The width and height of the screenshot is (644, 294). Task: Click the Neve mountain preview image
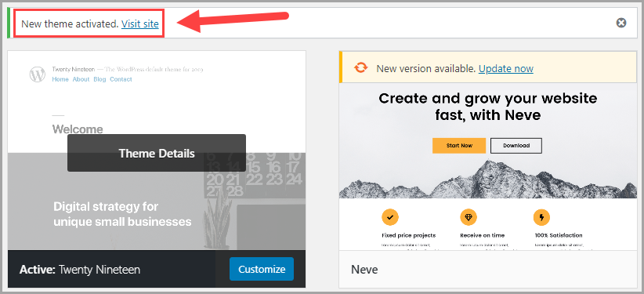pos(487,178)
